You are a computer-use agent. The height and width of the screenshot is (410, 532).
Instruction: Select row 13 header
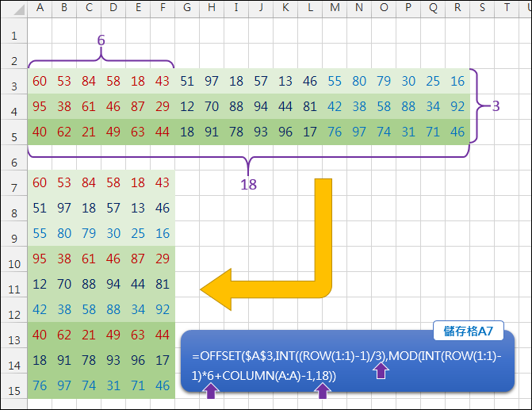(14, 335)
